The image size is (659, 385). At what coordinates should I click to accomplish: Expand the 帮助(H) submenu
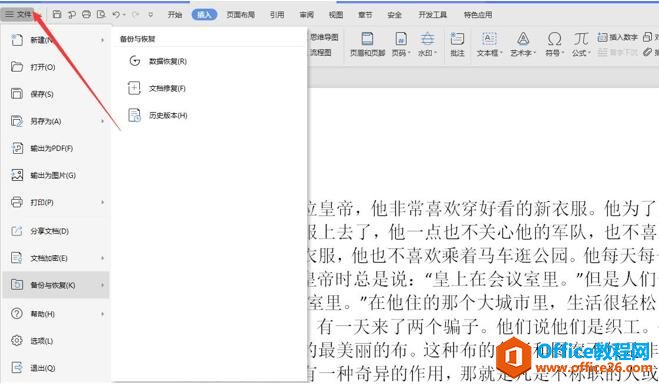coord(102,314)
